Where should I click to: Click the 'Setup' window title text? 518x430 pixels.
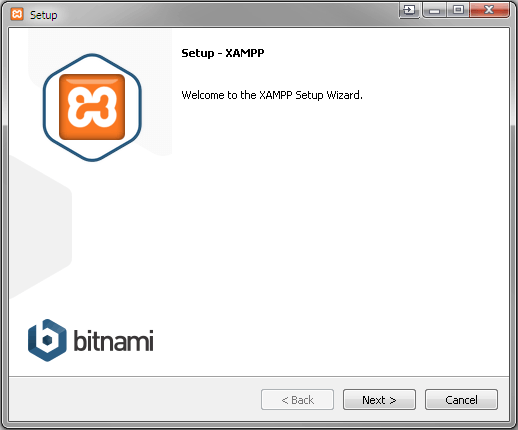click(x=44, y=15)
